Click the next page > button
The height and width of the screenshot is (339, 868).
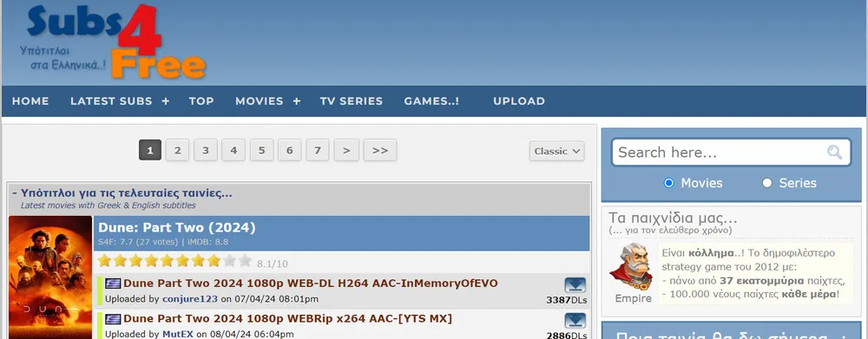click(x=346, y=150)
